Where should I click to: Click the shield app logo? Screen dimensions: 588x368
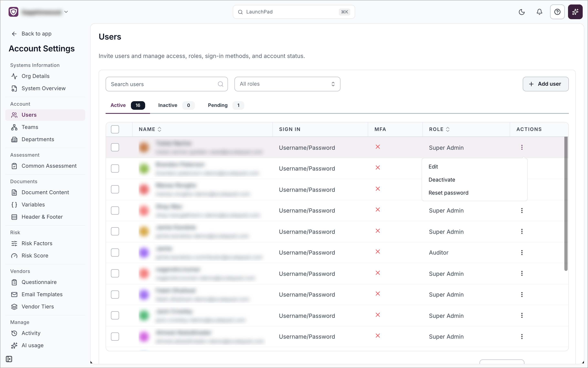click(x=13, y=12)
